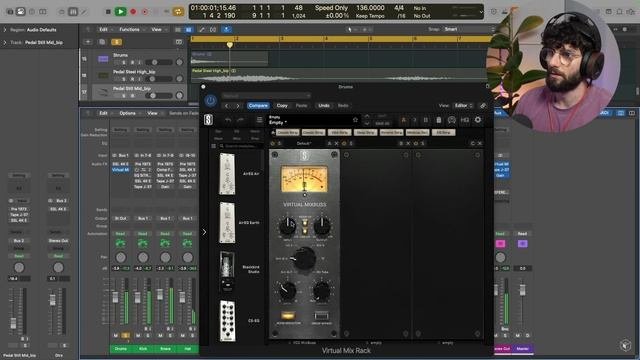Image resolution: width=640 pixels, height=360 pixels.
Task: Click the Drums channel volume fader
Action: click(x=115, y=297)
